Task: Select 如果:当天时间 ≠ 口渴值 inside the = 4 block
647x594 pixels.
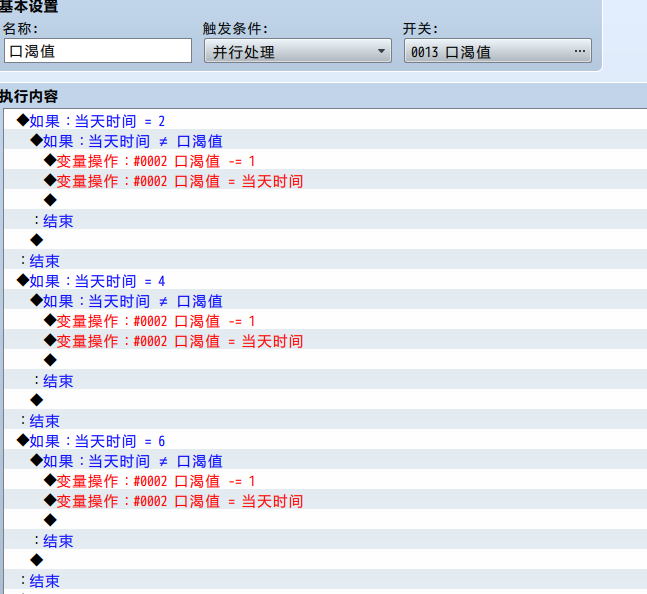Action: click(x=325, y=300)
